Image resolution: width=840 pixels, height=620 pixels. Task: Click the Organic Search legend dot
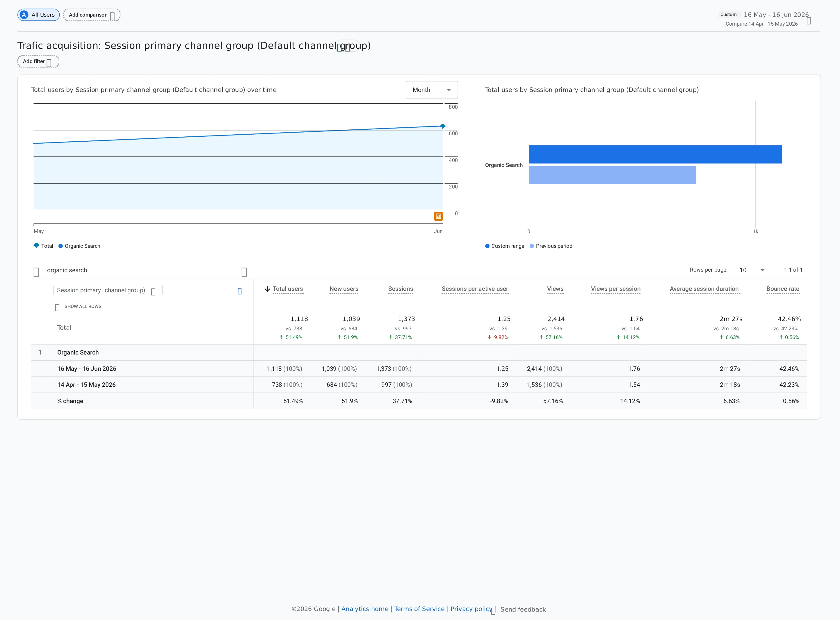(x=60, y=246)
